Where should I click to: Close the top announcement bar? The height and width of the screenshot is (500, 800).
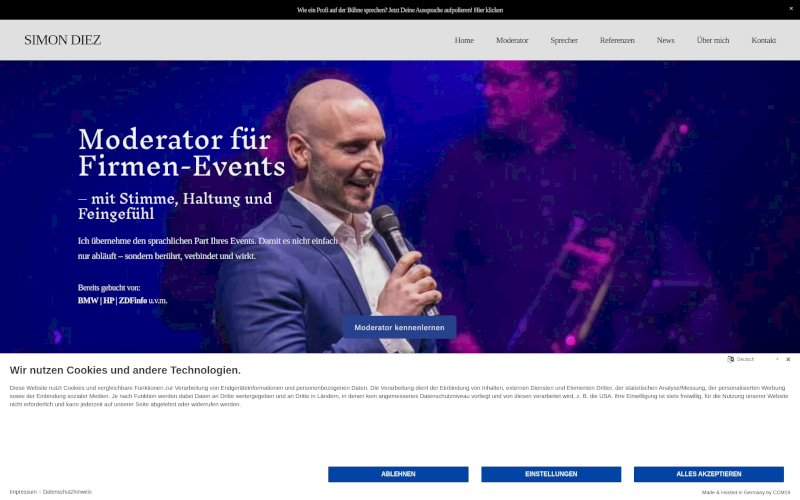click(x=791, y=9)
